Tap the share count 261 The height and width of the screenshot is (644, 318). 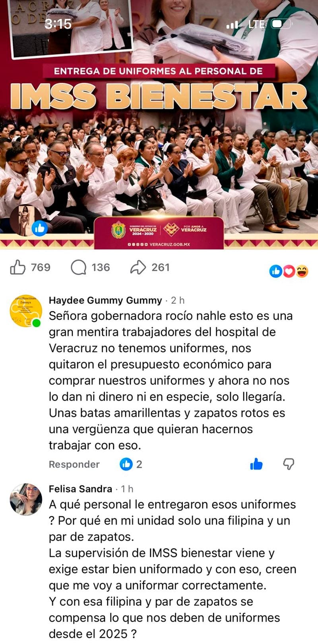(x=161, y=267)
